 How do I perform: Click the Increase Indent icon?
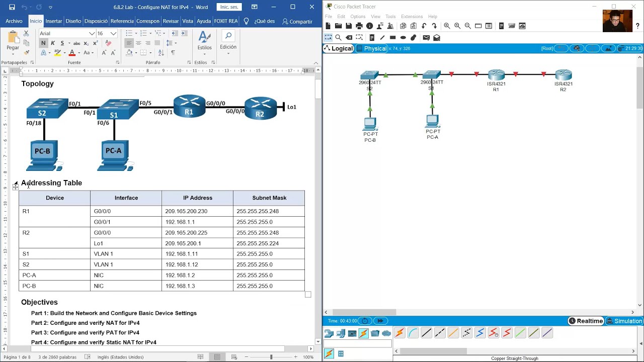click(x=185, y=33)
